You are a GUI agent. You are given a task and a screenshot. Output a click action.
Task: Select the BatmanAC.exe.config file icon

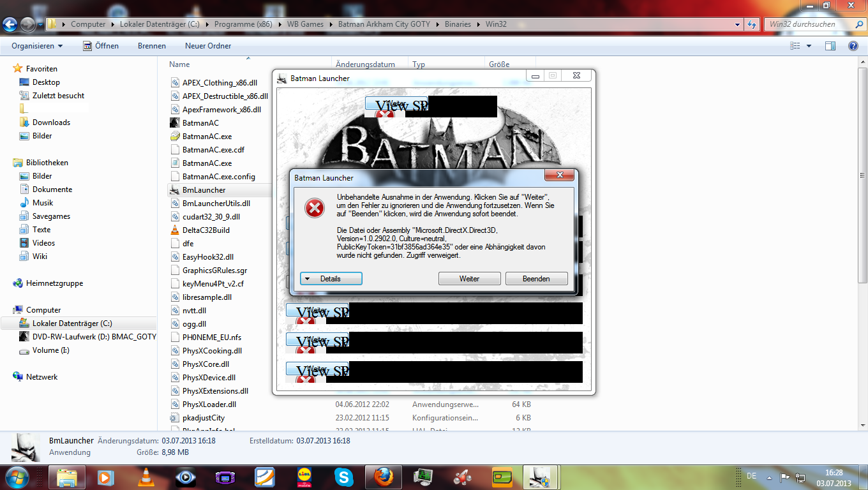pyautogui.click(x=175, y=176)
